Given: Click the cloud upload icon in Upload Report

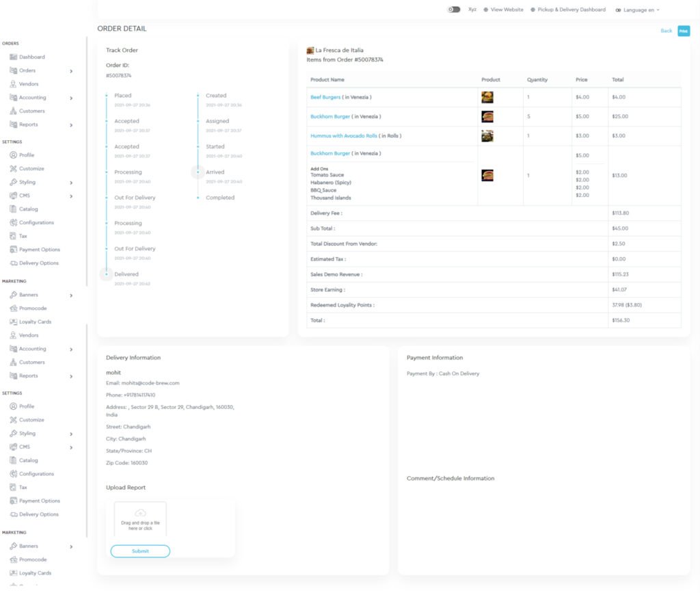Looking at the screenshot, I should coord(140,512).
